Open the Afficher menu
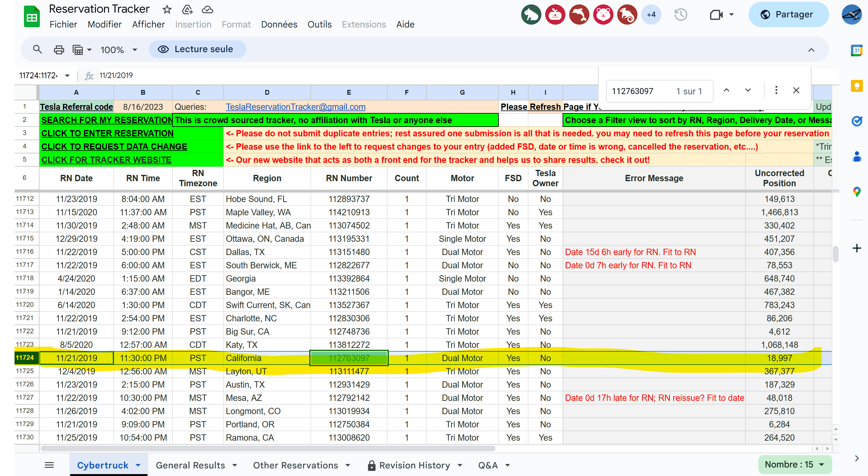Viewport: 868px width, 476px height. (x=148, y=24)
